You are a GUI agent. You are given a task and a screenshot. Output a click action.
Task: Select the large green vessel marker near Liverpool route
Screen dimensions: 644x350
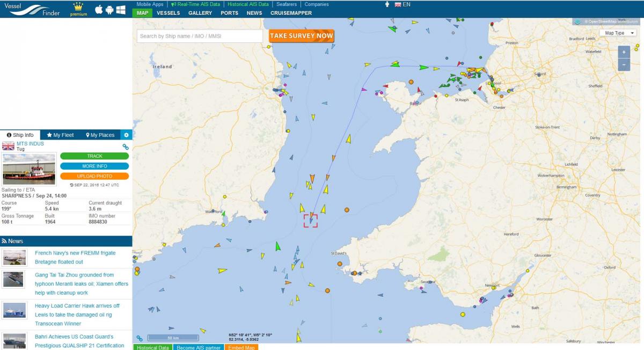(424, 68)
